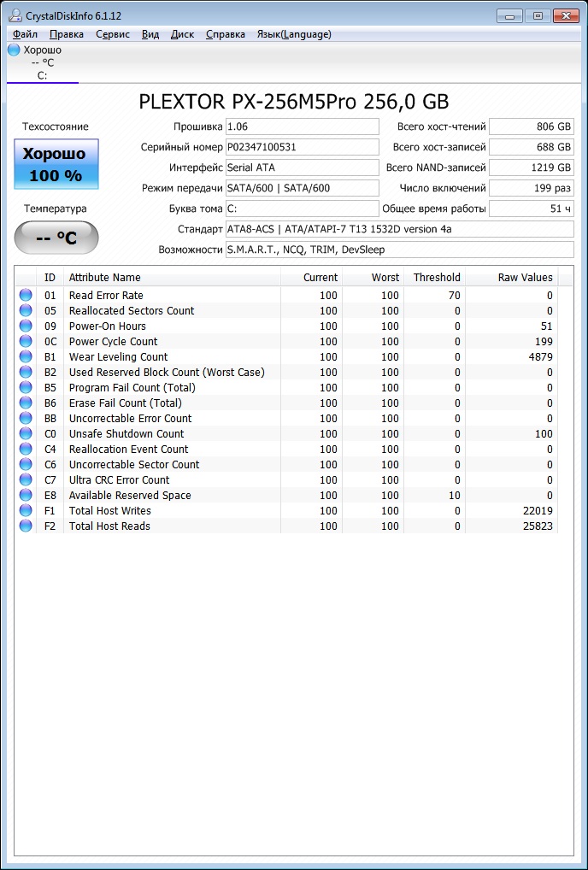Click the status orb for Erase Fail Count

tap(26, 403)
